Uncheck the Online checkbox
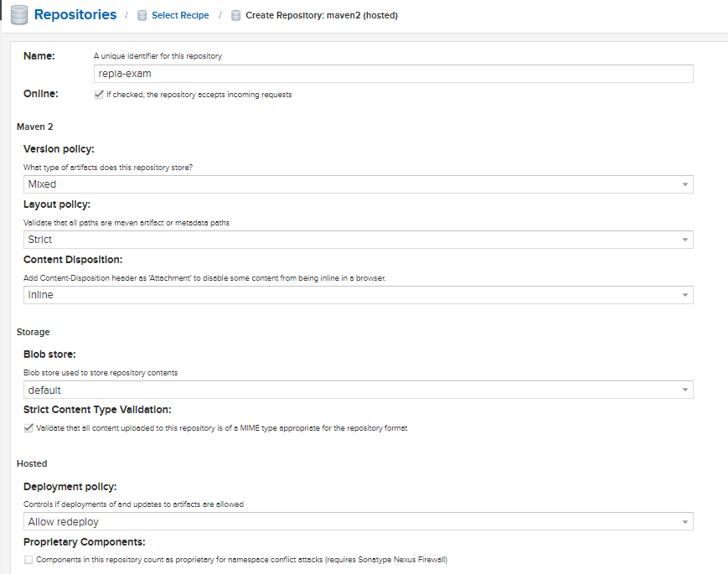 click(x=99, y=95)
